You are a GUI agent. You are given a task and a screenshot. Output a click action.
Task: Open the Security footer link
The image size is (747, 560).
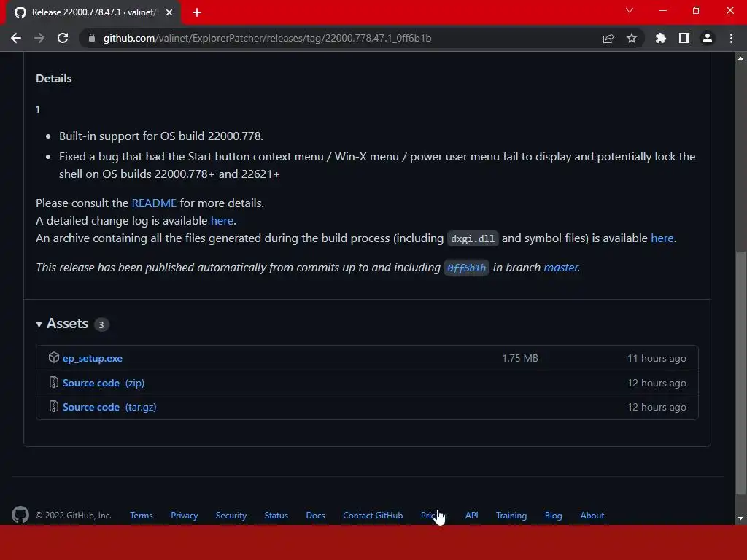[231, 516]
